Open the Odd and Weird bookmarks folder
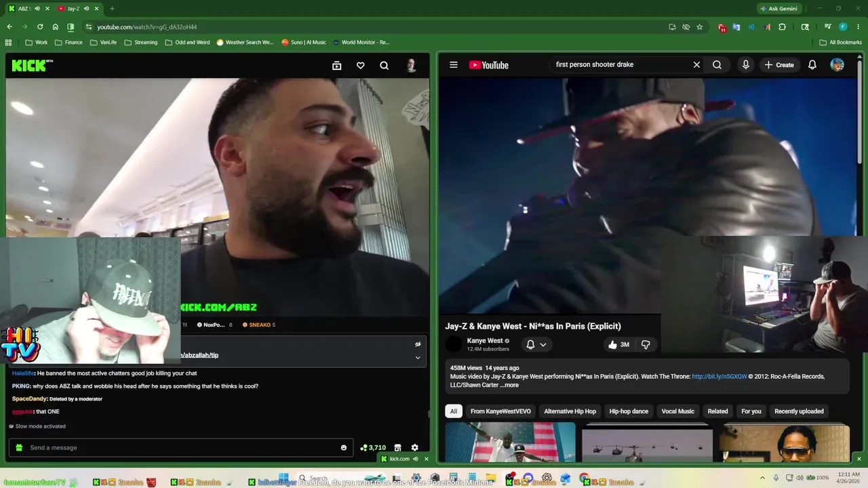The width and height of the screenshot is (868, 488). [x=188, y=42]
